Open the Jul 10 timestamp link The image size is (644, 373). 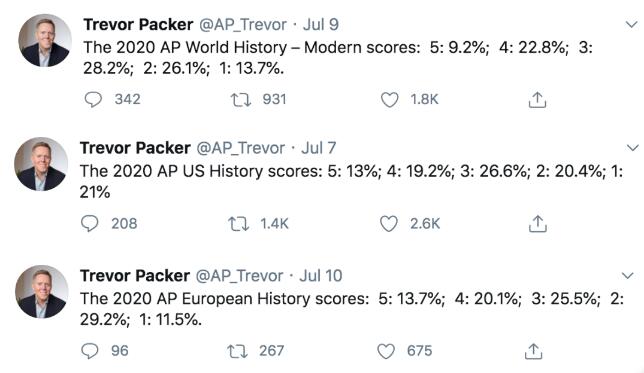[321, 276]
